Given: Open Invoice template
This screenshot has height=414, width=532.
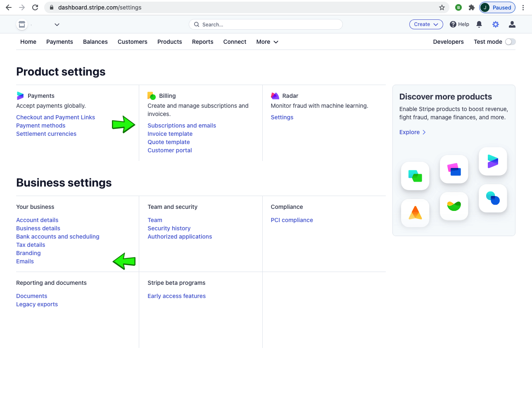Looking at the screenshot, I should coord(170,134).
